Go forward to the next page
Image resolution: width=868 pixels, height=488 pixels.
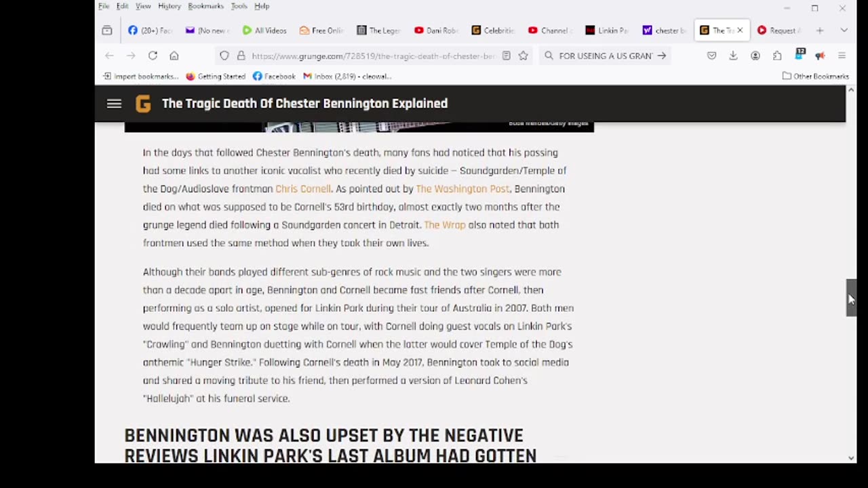click(x=131, y=56)
